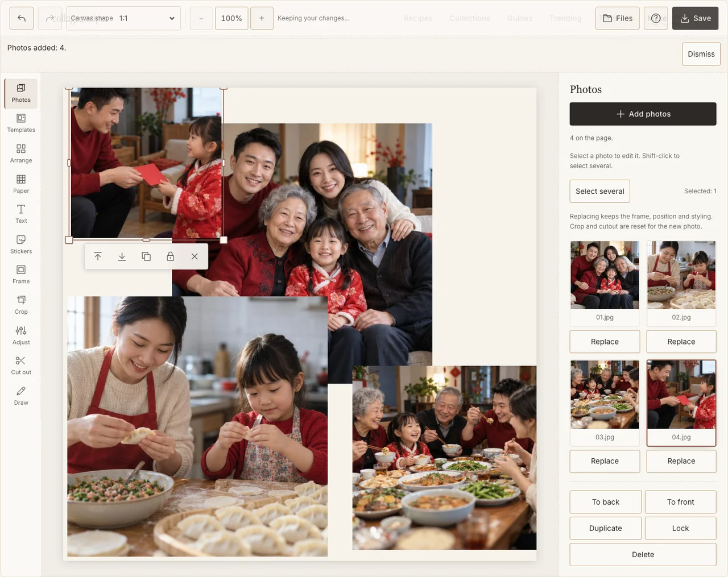The height and width of the screenshot is (577, 728).
Task: Select the 02.jpg thumbnail
Action: (x=681, y=283)
